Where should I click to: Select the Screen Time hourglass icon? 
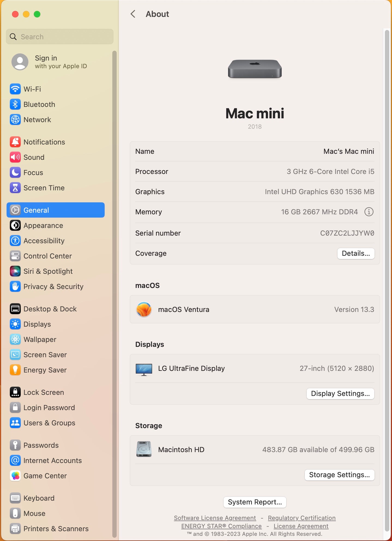[x=15, y=188]
